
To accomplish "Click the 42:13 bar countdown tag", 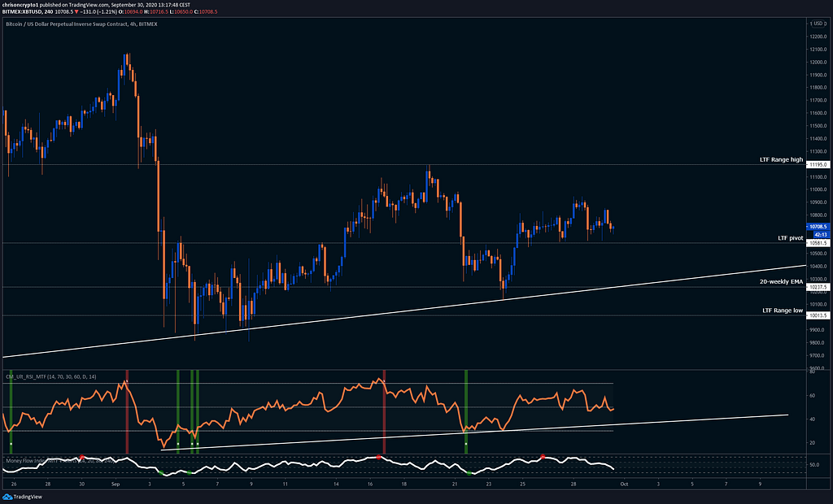I will click(x=820, y=234).
